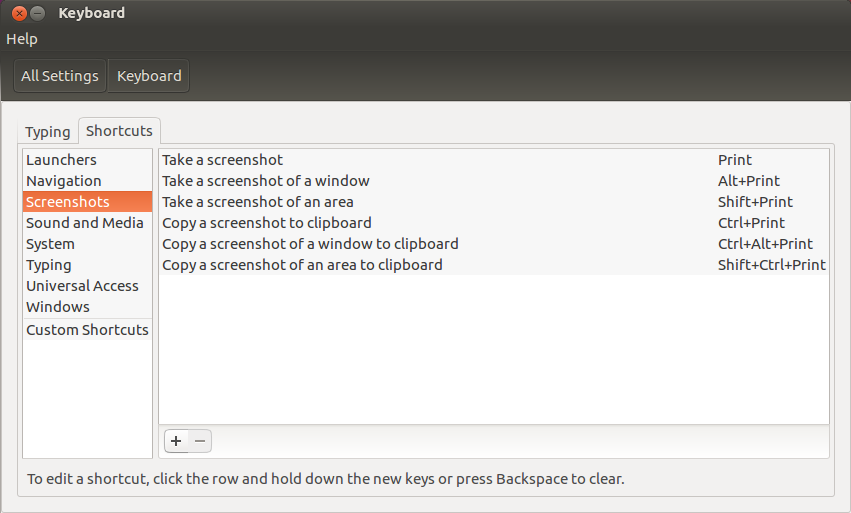Select "Copy a screenshot to clipboard" row
The width and height of the screenshot is (851, 513).
267,223
